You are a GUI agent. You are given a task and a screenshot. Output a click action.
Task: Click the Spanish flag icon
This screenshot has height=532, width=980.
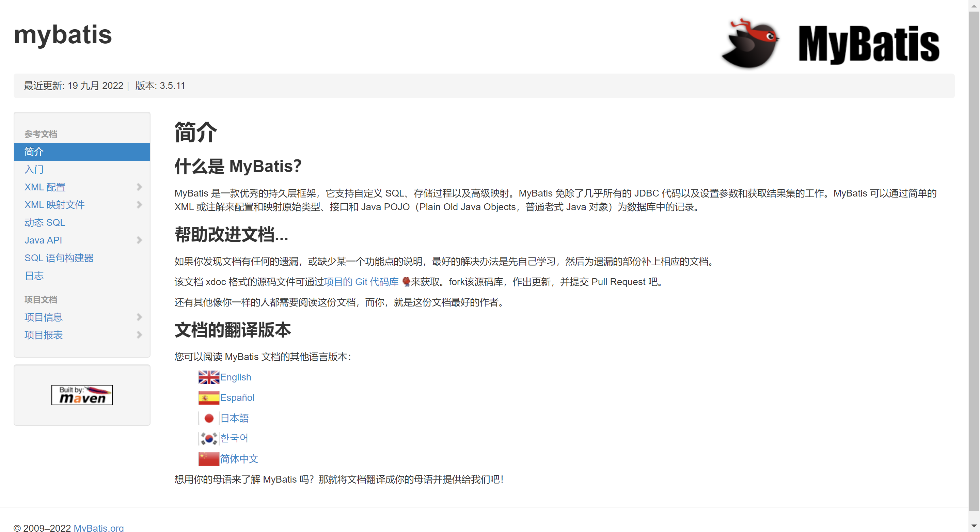point(208,398)
